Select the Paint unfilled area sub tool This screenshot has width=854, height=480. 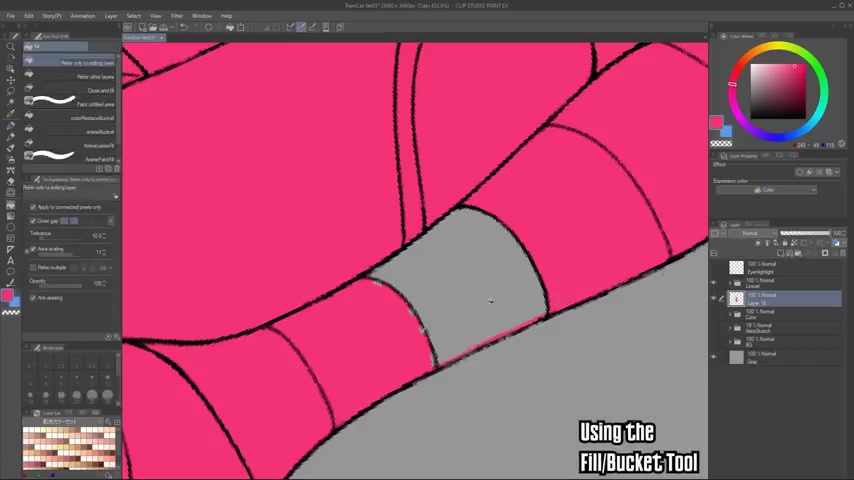[x=69, y=102]
